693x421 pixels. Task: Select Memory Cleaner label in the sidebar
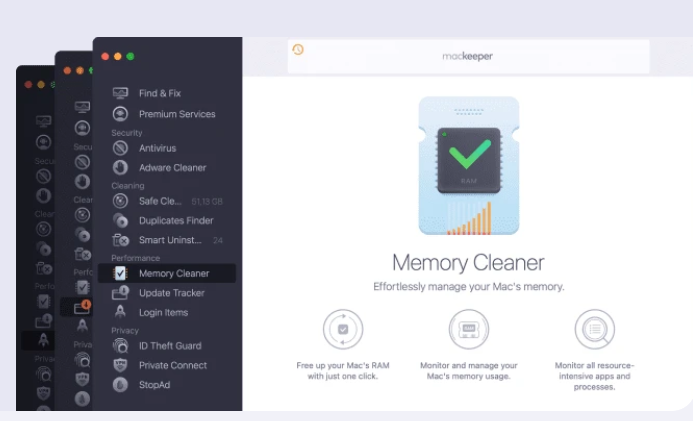(174, 273)
